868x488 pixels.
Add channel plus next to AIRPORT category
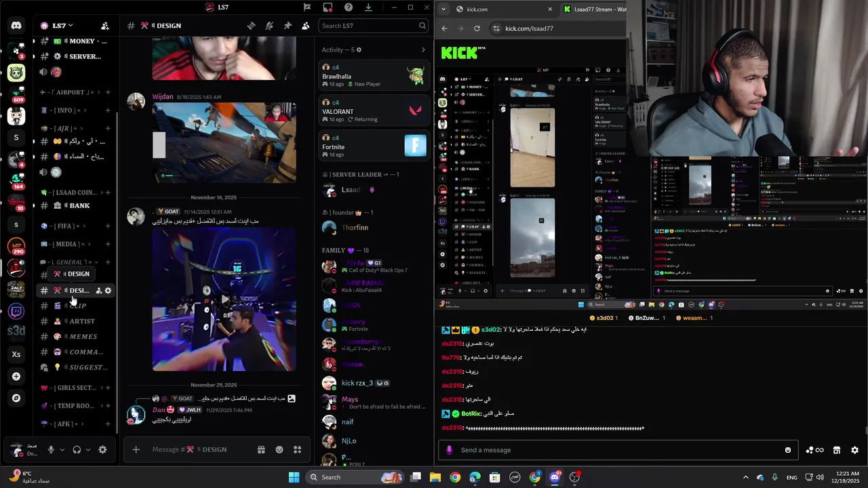[x=108, y=92]
